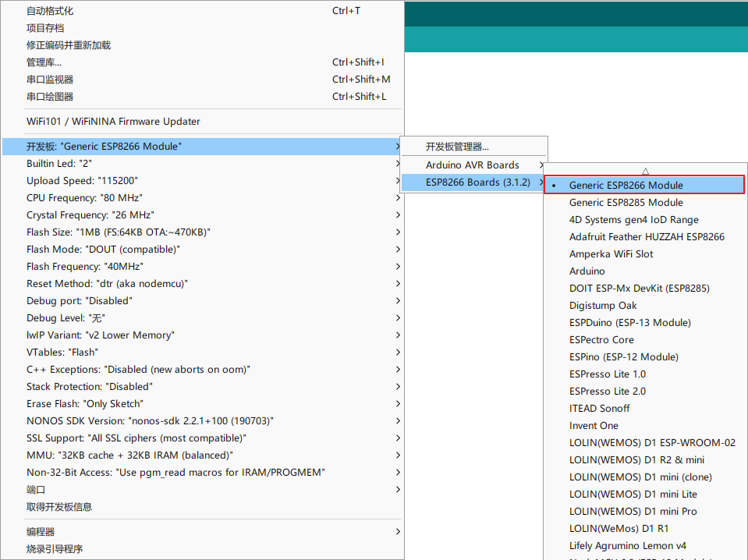This screenshot has height=560, width=748.
Task: Expand Flash Size 1MB submenu
Action: point(203,232)
